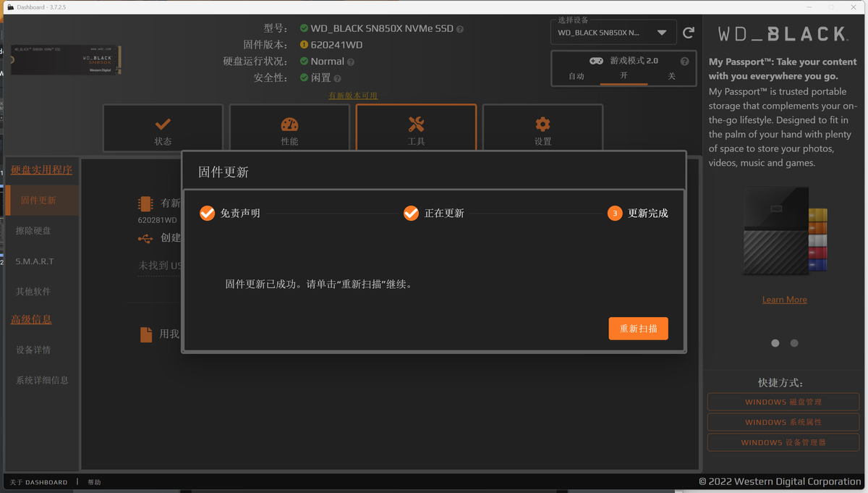Click the 免责声明 step checkmark
The width and height of the screenshot is (868, 493).
207,213
